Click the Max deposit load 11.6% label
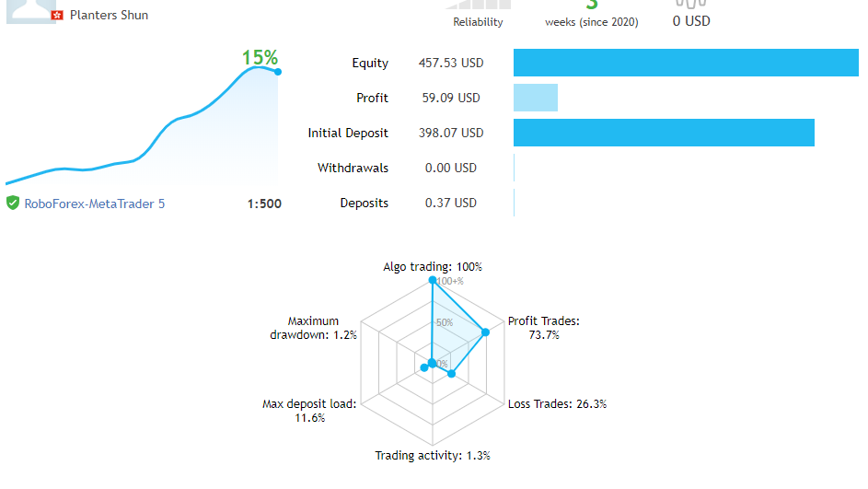Screen dimensions: 868x489 pyautogui.click(x=309, y=411)
